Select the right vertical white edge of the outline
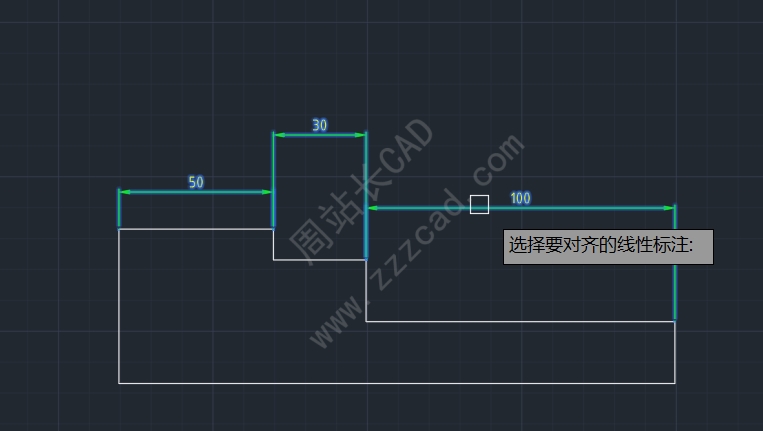Viewport: 763px width, 431px height. (675, 353)
